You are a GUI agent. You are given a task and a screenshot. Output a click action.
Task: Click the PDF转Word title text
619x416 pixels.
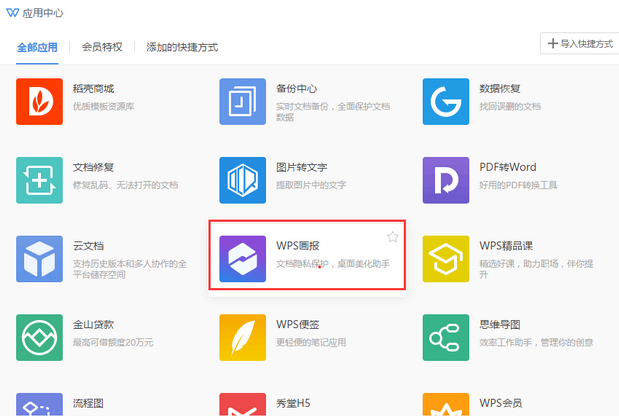pyautogui.click(x=508, y=167)
